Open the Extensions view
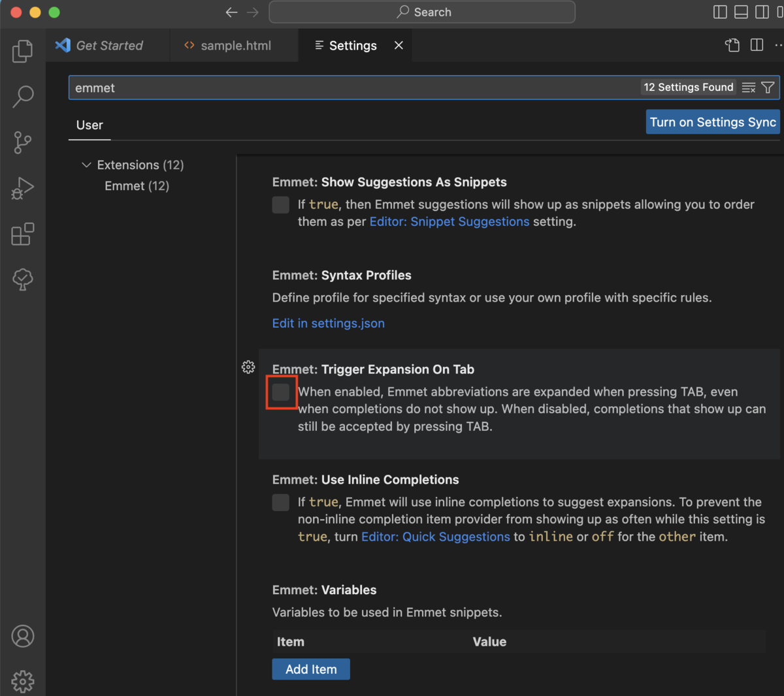The height and width of the screenshot is (696, 784). tap(23, 234)
